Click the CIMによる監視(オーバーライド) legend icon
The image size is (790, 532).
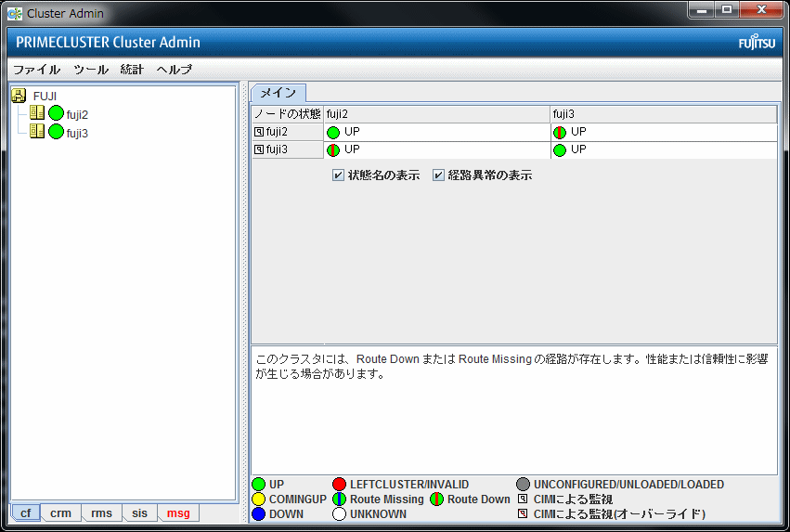click(523, 513)
